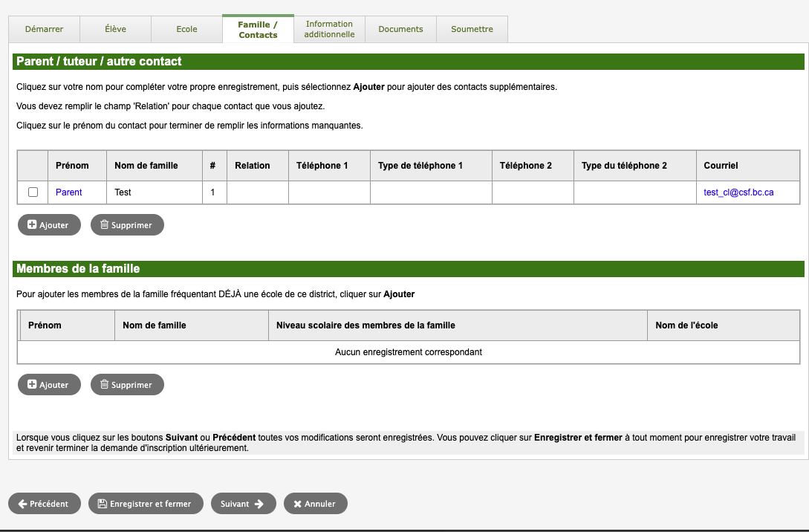Click the Relation cell in the Parent row
809x532 pixels.
click(x=257, y=192)
